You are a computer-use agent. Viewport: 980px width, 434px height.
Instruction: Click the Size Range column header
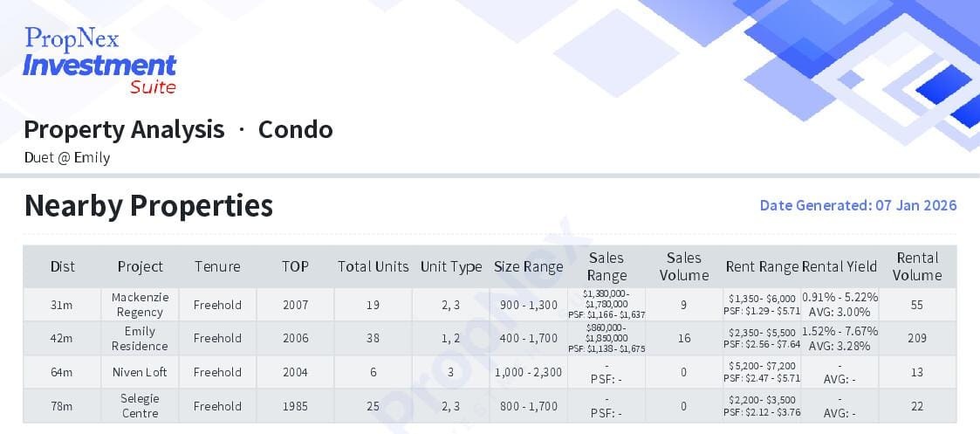(529, 266)
